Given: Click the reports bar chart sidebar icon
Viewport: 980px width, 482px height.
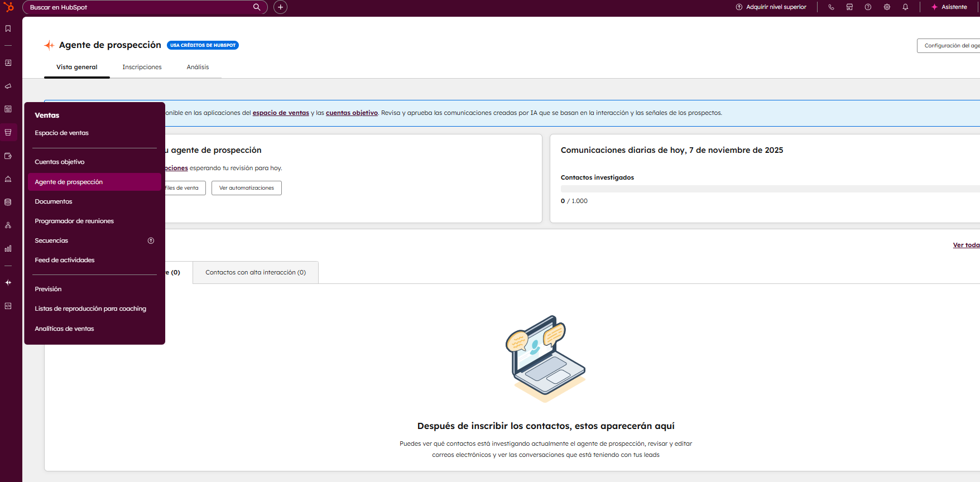Looking at the screenshot, I should pos(8,248).
